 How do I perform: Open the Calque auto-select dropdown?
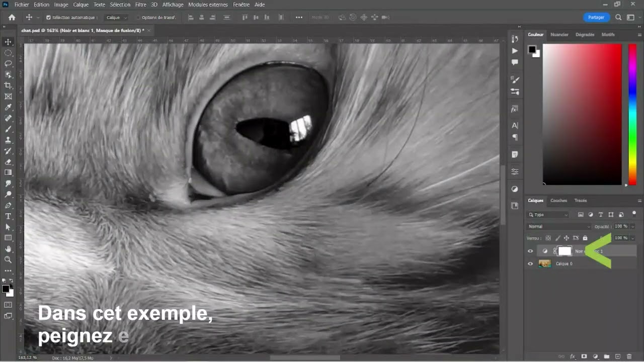click(117, 17)
